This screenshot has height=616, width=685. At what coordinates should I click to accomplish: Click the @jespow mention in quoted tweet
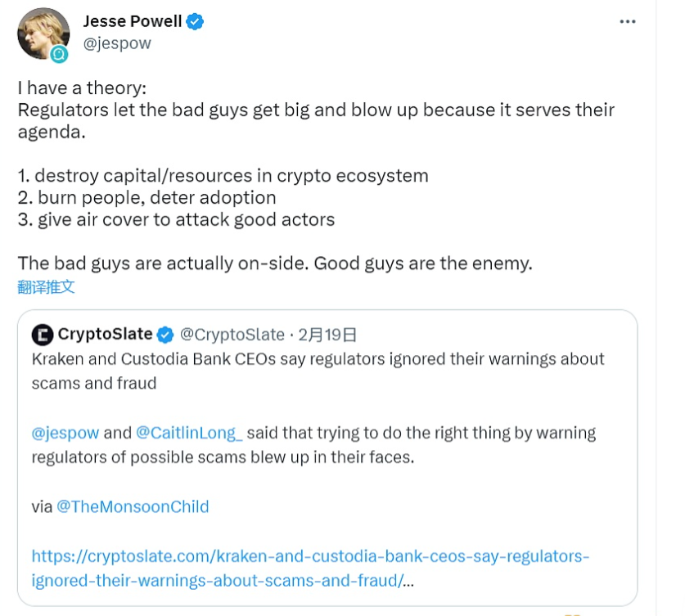(x=65, y=432)
